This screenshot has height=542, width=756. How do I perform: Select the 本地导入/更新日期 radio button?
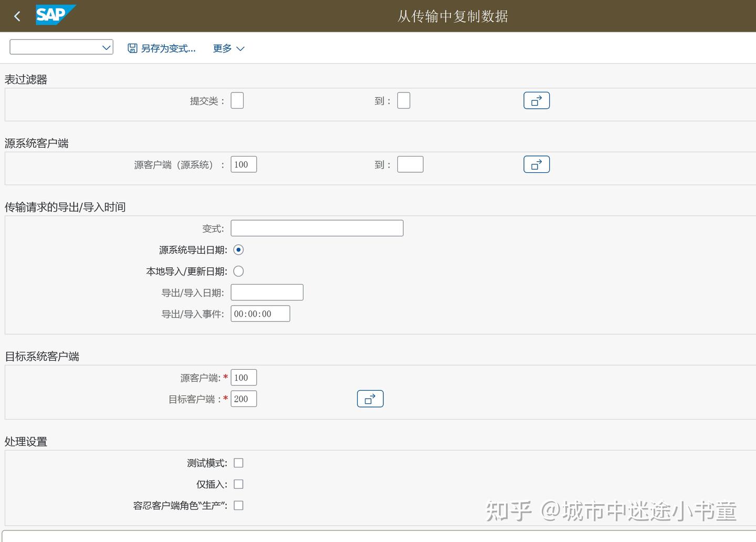tap(238, 271)
